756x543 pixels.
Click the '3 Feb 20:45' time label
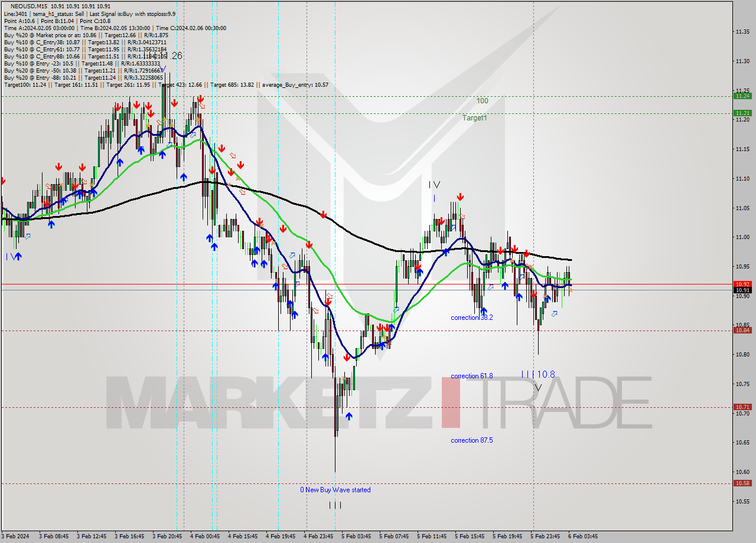(166, 537)
